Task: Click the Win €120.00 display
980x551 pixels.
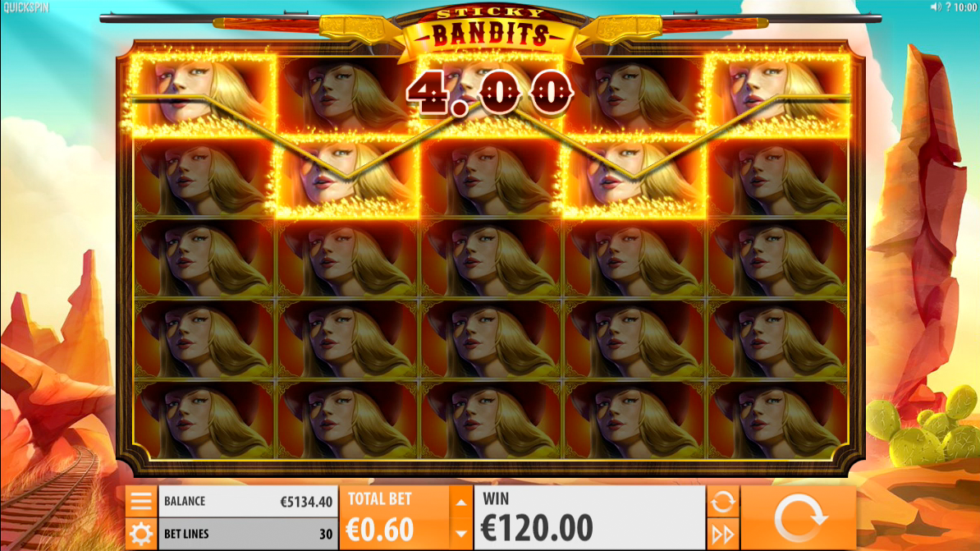Action: [x=589, y=518]
